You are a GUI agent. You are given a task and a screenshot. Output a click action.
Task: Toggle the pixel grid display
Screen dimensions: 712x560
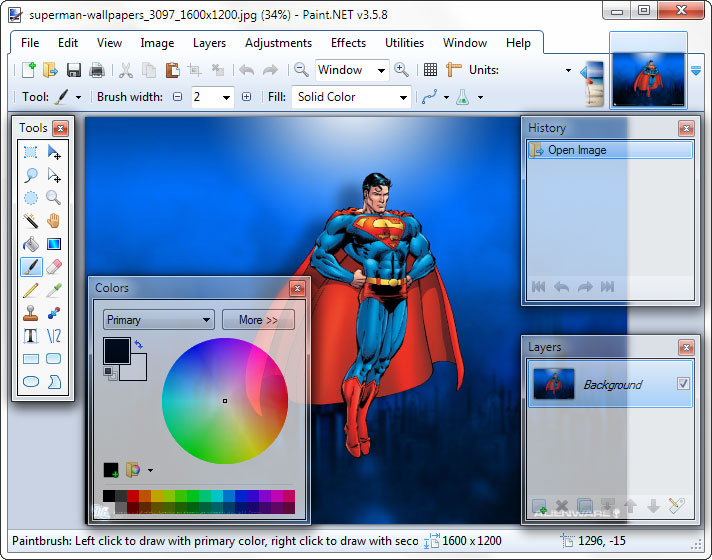click(x=430, y=70)
